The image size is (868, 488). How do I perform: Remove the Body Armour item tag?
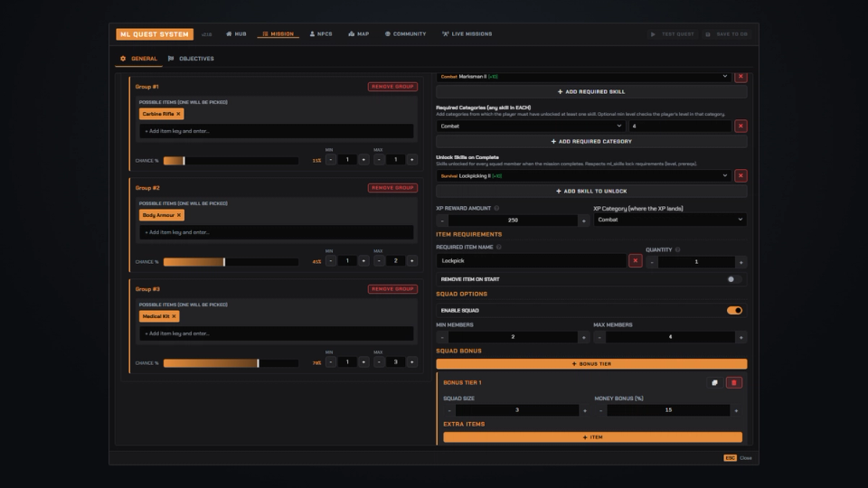179,215
